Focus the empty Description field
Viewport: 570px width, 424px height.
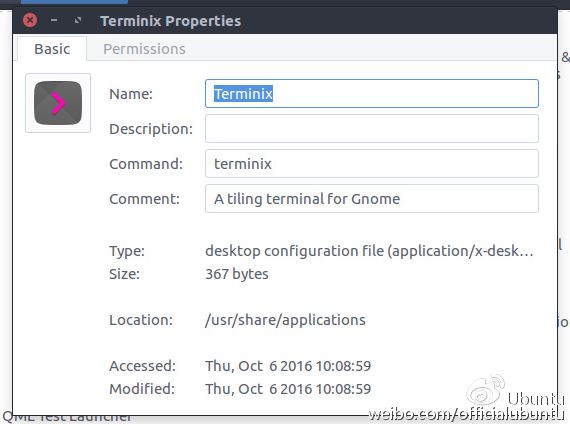[x=372, y=129]
